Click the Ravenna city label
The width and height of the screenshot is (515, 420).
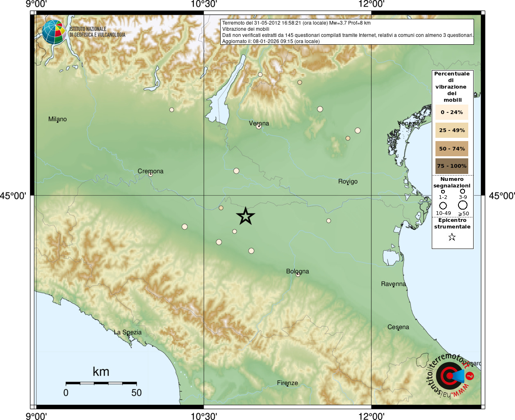tap(393, 284)
